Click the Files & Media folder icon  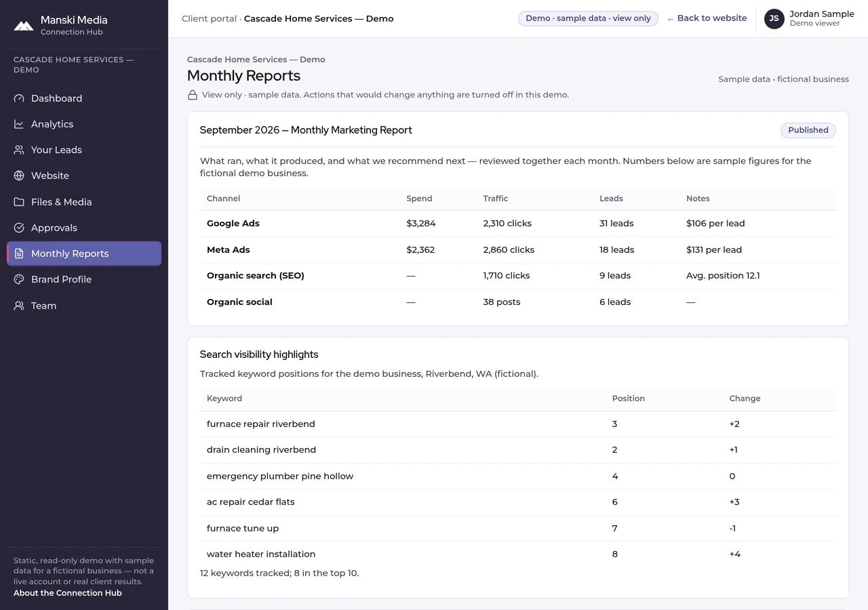[x=19, y=202]
